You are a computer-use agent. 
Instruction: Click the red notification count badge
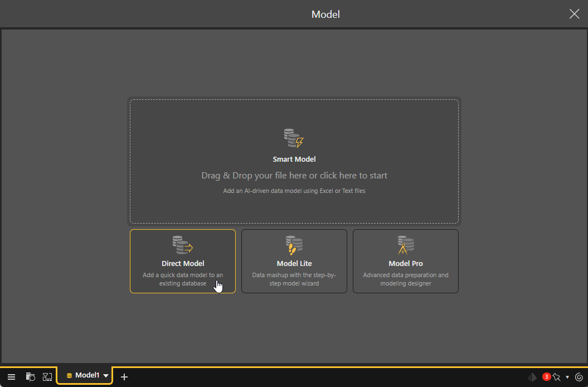click(x=546, y=376)
